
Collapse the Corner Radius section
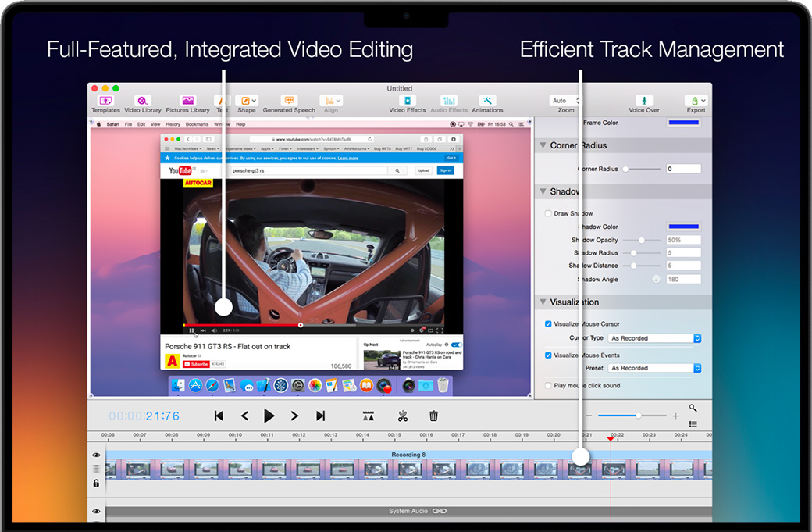tap(543, 145)
